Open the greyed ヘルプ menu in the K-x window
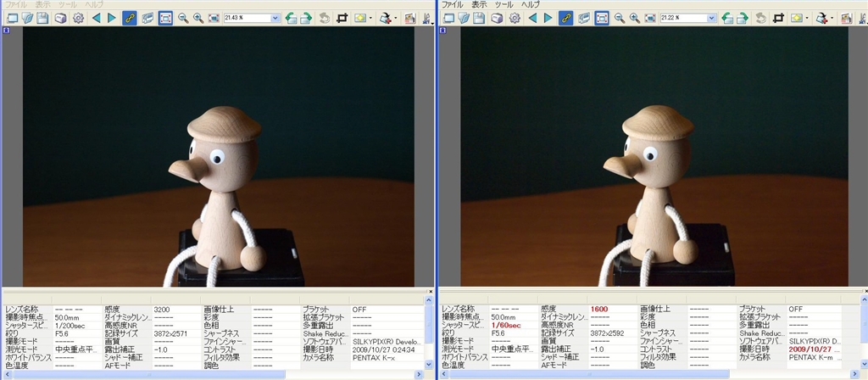The width and height of the screenshot is (868, 380). click(x=93, y=4)
